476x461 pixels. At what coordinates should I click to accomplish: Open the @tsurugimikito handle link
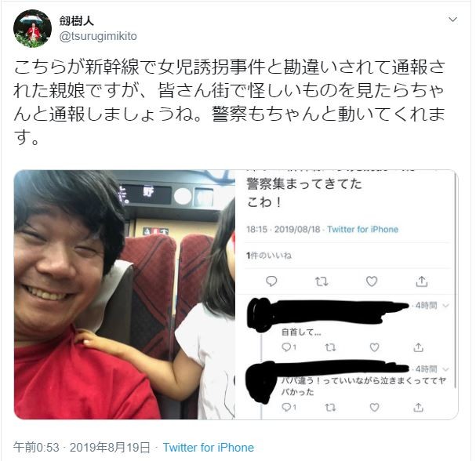coord(98,36)
